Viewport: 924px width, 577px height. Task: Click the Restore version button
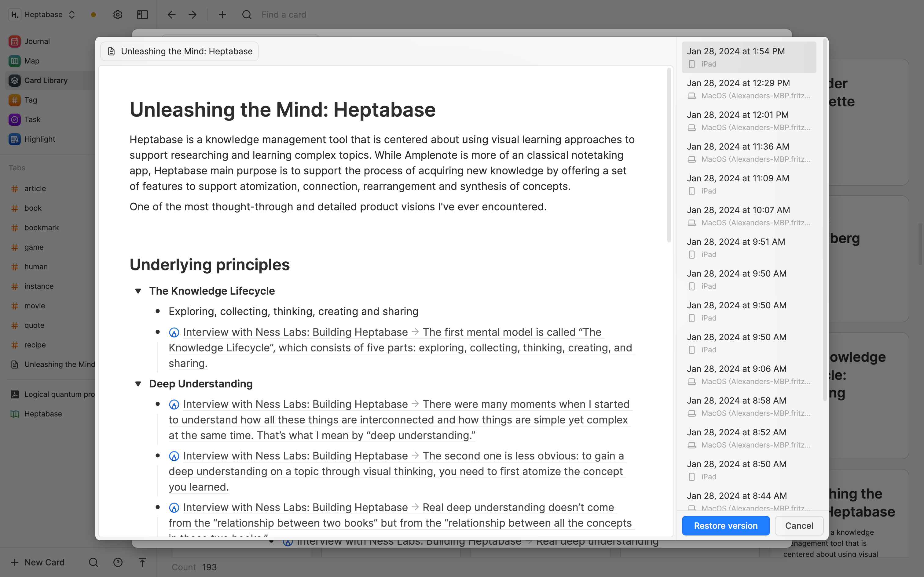tap(725, 525)
